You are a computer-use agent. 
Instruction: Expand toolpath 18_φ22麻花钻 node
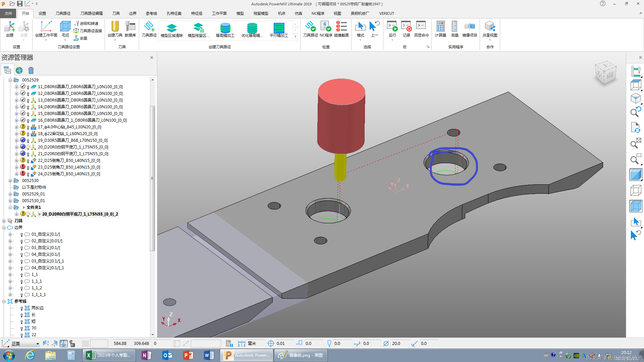(x=16, y=134)
